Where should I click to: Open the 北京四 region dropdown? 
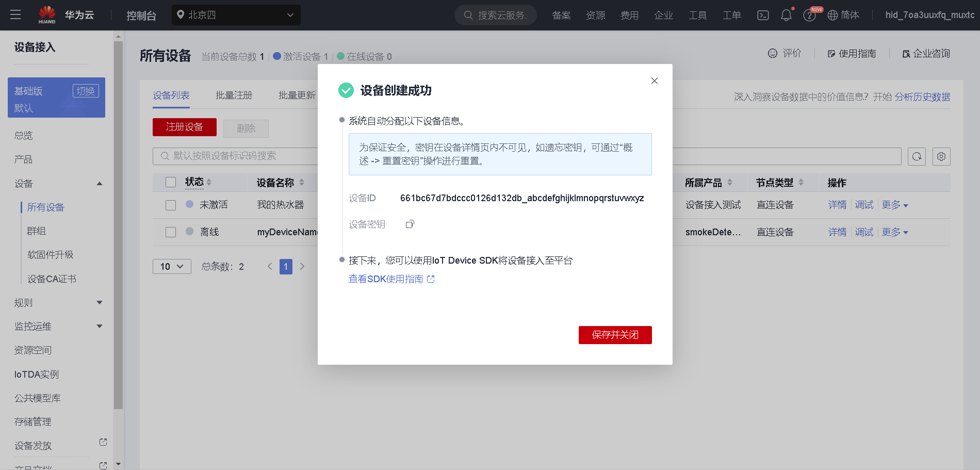236,15
